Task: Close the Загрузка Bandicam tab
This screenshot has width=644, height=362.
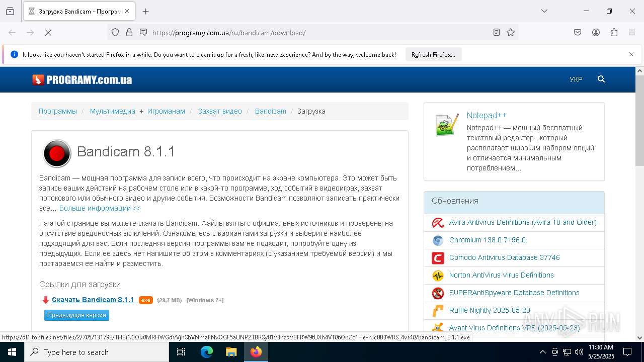Action: (x=127, y=11)
